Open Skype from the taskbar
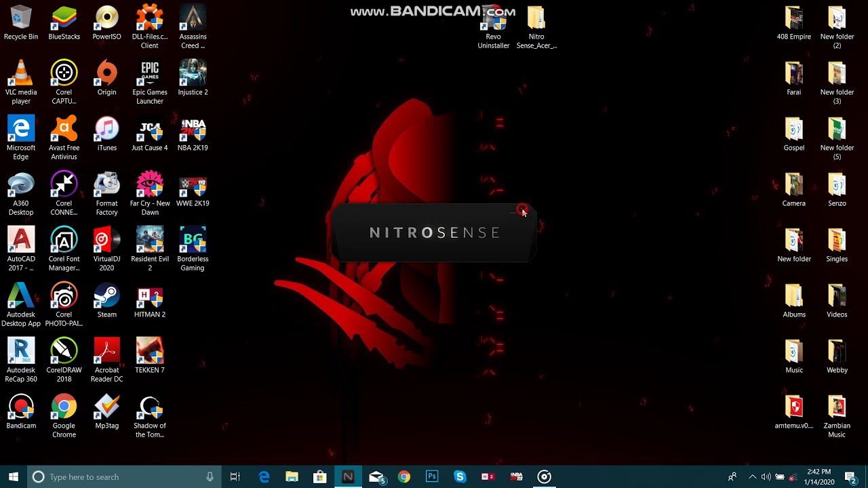The height and width of the screenshot is (488, 868). point(460,476)
